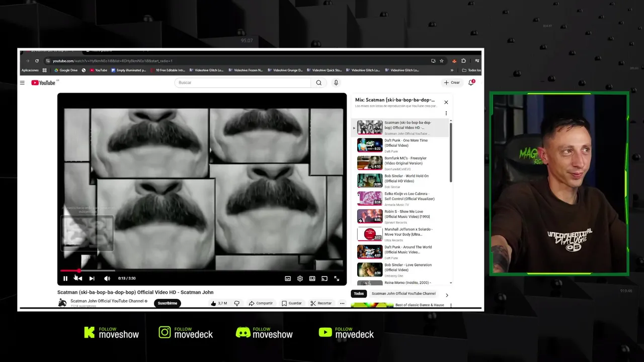The image size is (644, 362).
Task: Skip to the next video in player
Action: [92, 279]
